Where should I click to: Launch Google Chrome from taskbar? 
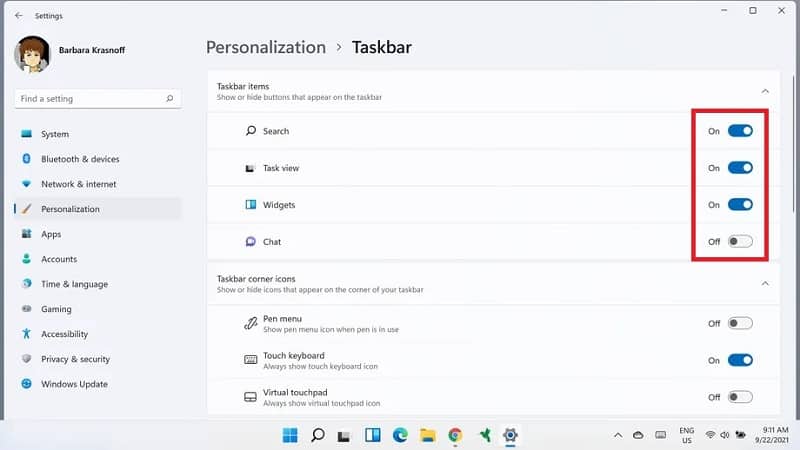coord(455,435)
